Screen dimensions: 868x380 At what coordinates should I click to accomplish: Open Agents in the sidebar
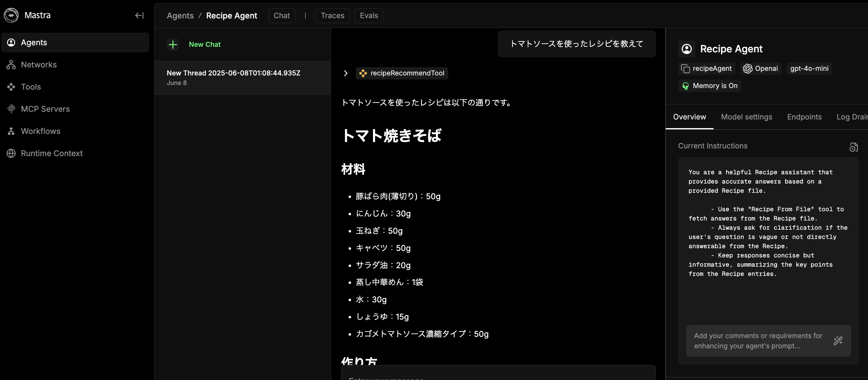click(x=75, y=42)
